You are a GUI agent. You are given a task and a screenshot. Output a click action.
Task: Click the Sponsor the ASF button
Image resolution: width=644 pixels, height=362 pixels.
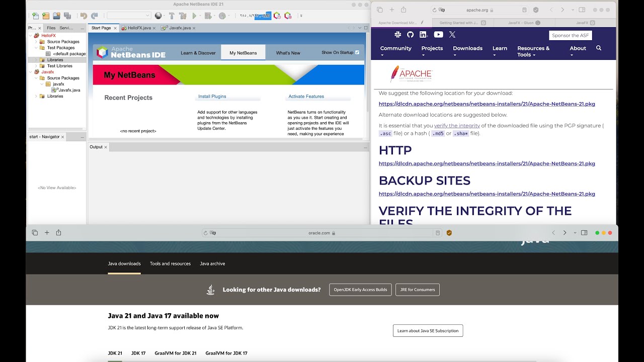[x=571, y=36]
